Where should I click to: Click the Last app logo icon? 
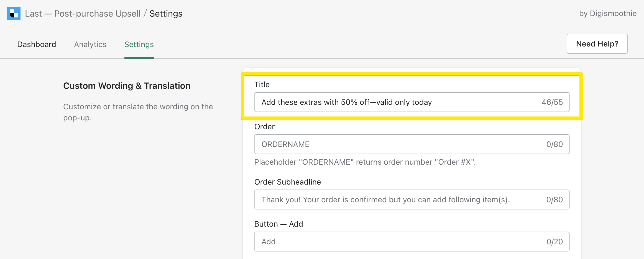[14, 13]
